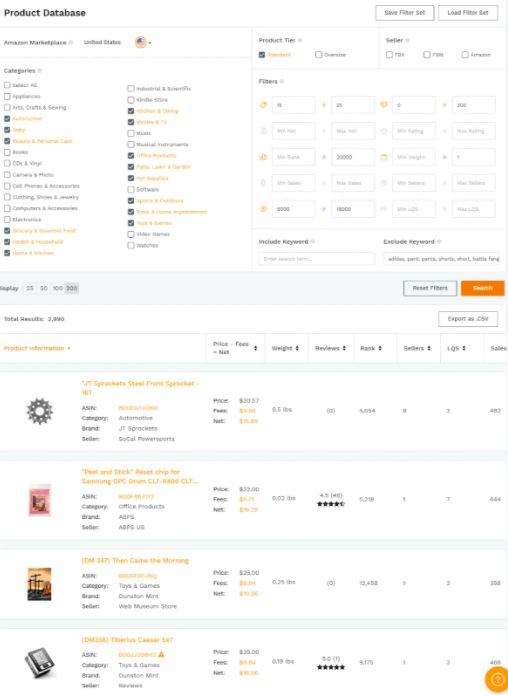Click the warning triangle beside Tiberius Caesar ASIN
This screenshot has height=695, width=508.
point(161,654)
